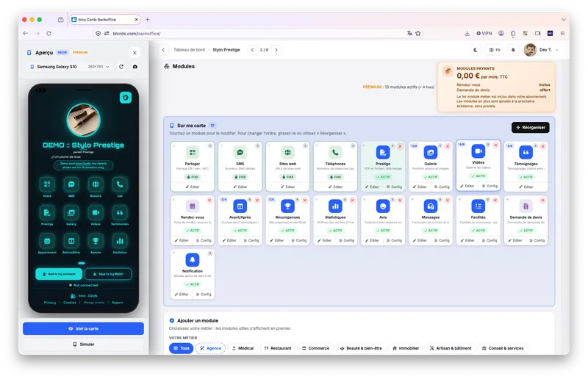Select the Conseil & services filter
588x379 pixels.
[x=503, y=348]
